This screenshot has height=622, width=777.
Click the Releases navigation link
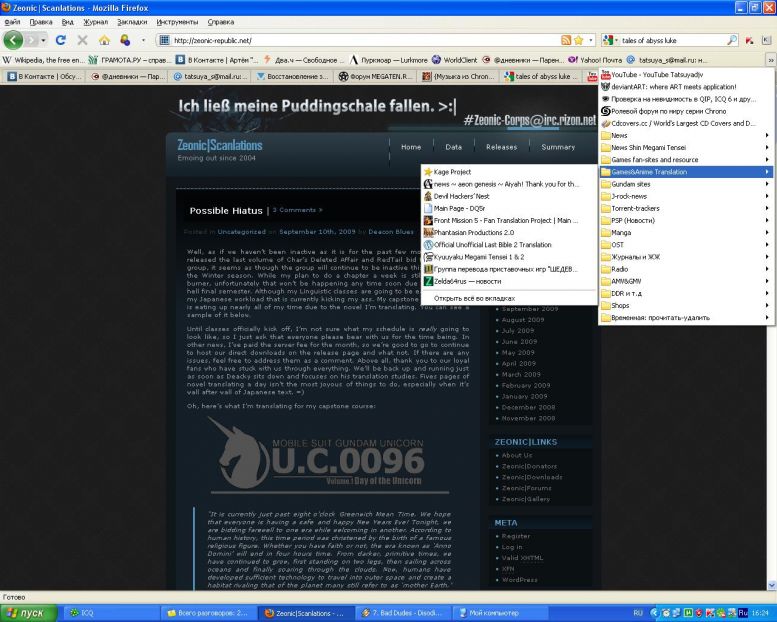click(x=501, y=147)
